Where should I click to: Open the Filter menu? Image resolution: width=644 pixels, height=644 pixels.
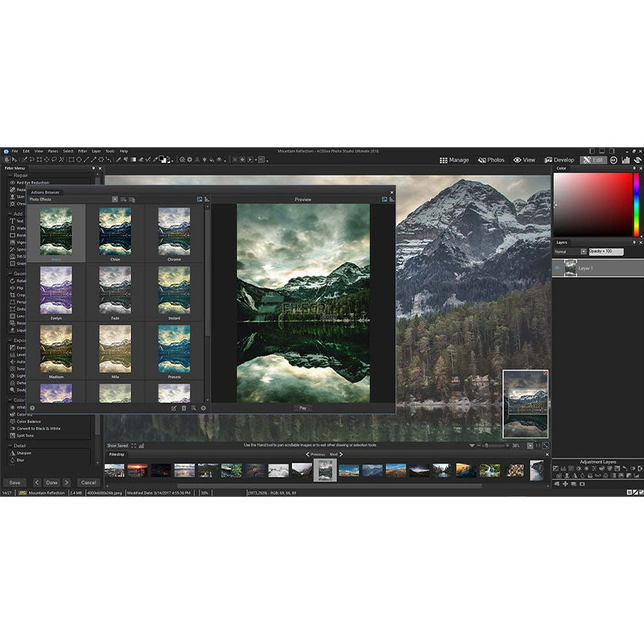pyautogui.click(x=82, y=151)
